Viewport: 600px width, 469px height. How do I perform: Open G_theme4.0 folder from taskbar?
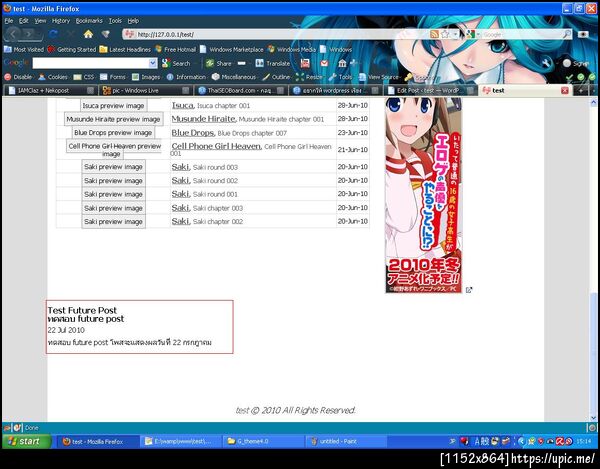click(x=263, y=441)
